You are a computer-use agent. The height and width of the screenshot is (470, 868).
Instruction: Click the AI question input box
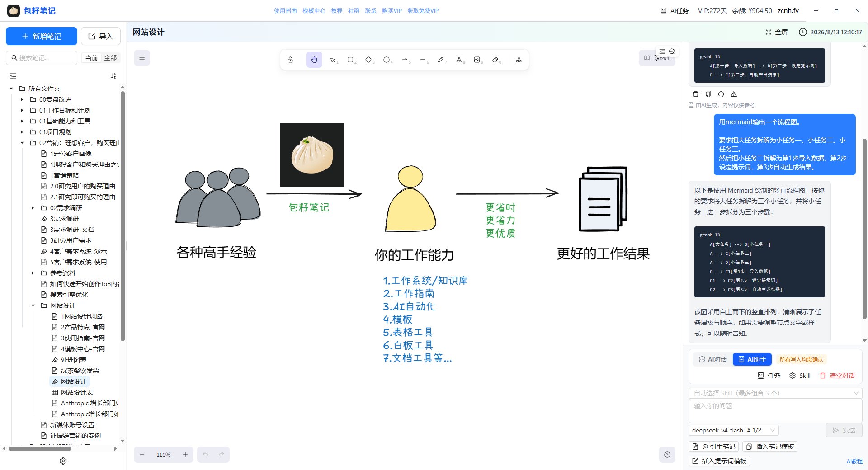[775, 410]
